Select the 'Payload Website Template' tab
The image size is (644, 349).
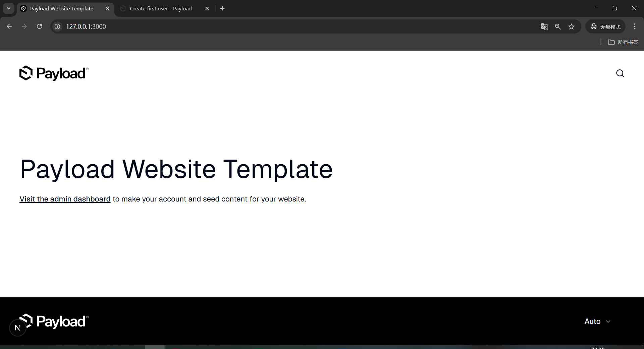tap(62, 8)
